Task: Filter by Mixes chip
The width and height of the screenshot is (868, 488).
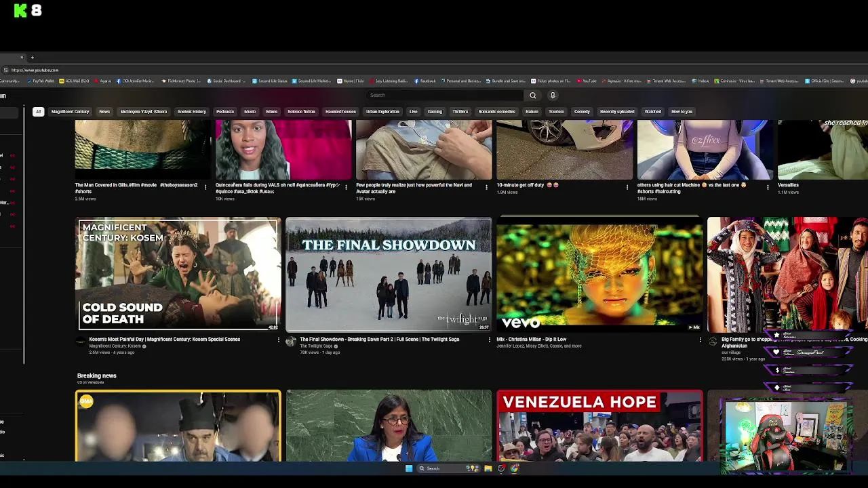Action: (271, 112)
